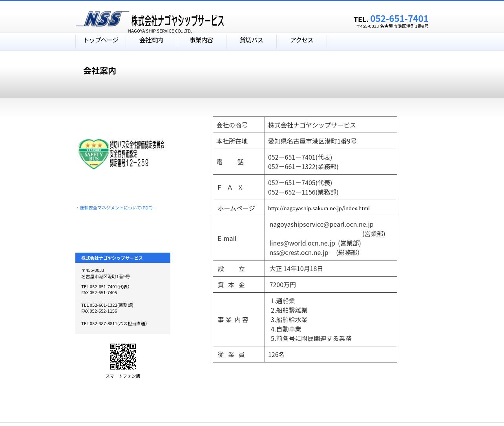The height and width of the screenshot is (426, 504).
Task: Click the founding date 大正 14年10月18日
Action: point(296,269)
